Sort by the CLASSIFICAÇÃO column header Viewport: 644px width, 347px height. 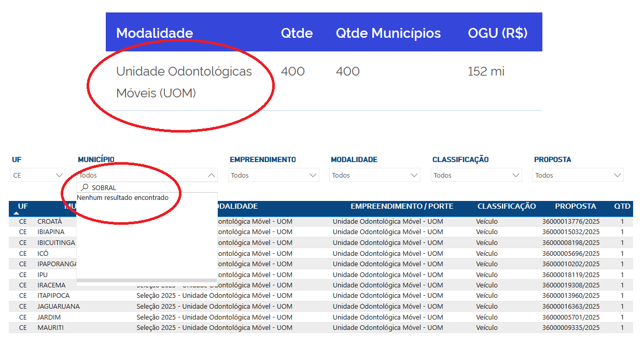(x=507, y=206)
